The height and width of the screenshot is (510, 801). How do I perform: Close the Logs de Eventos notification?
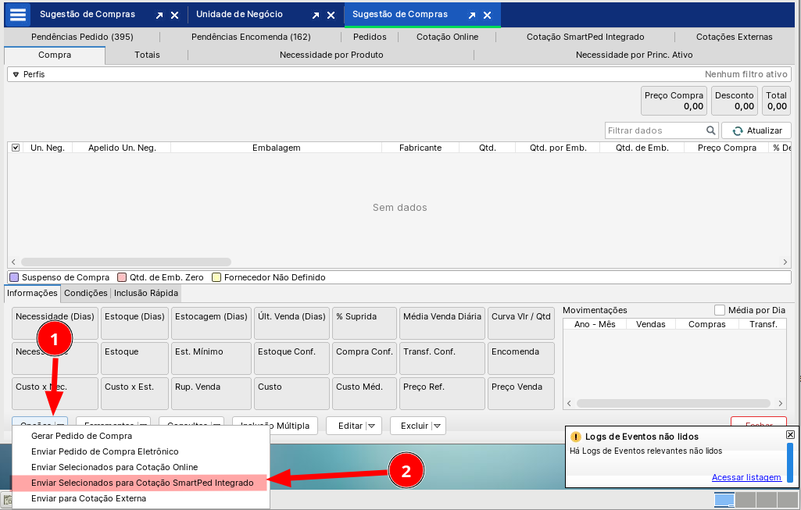point(790,435)
